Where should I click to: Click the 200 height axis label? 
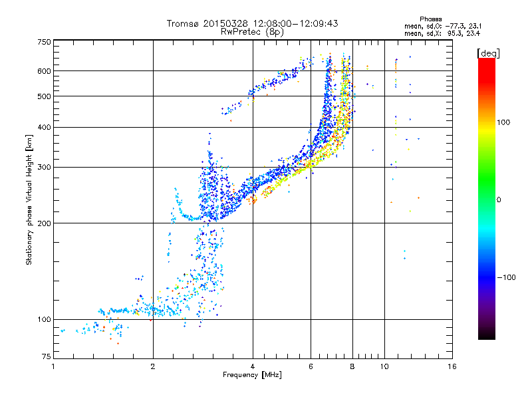point(44,223)
